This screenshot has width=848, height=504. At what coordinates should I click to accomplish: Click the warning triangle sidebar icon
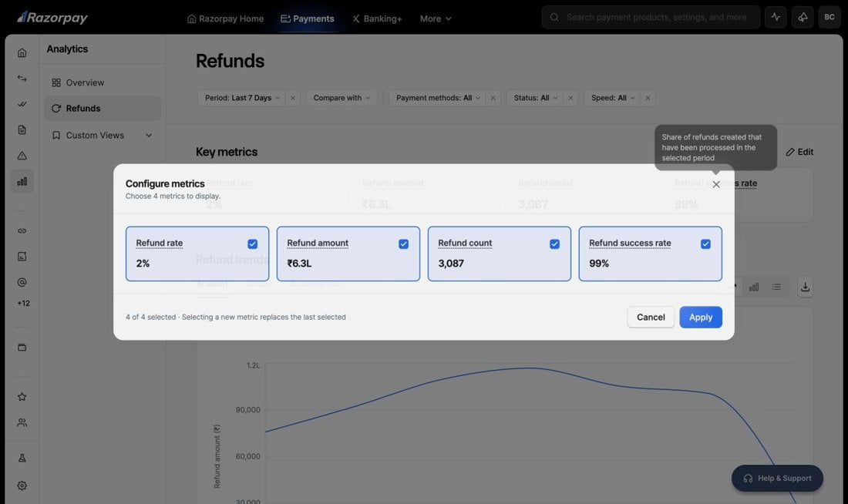pos(22,156)
